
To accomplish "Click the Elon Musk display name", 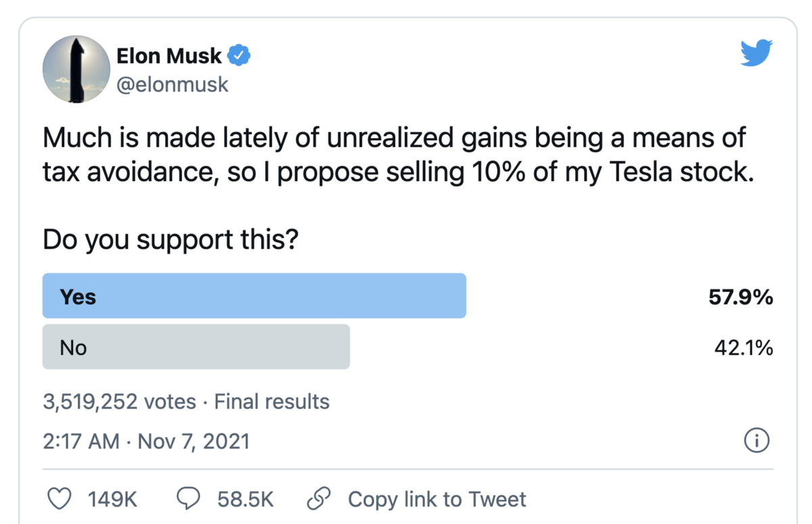I will (x=168, y=56).
